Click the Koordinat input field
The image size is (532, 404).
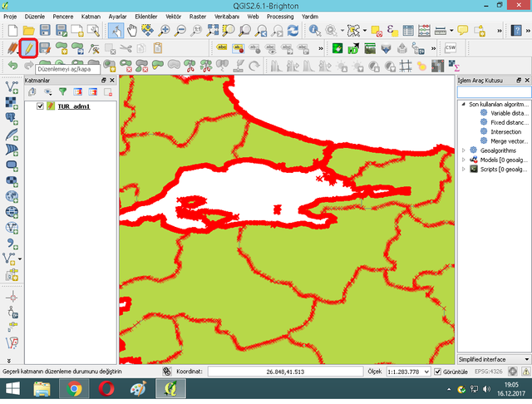point(285,372)
